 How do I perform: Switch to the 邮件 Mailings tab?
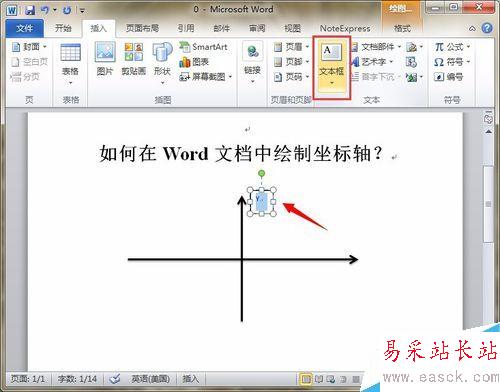pos(222,28)
